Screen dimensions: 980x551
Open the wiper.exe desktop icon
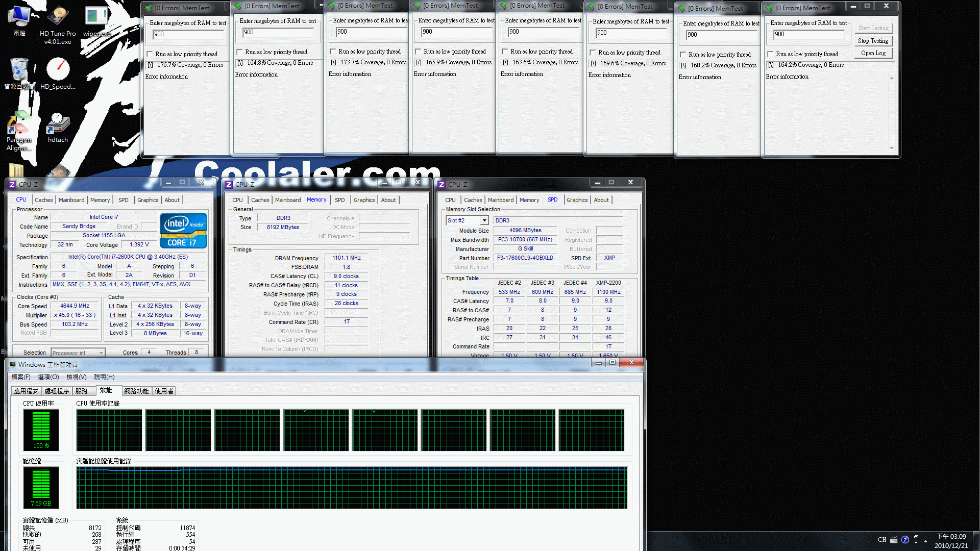point(96,21)
